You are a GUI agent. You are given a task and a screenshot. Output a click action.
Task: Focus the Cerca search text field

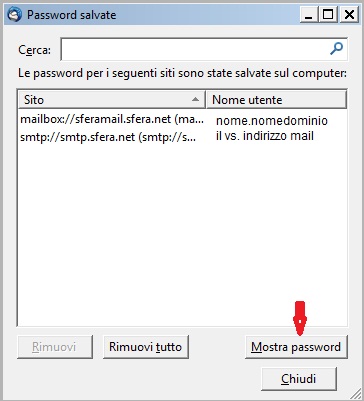[x=195, y=49]
